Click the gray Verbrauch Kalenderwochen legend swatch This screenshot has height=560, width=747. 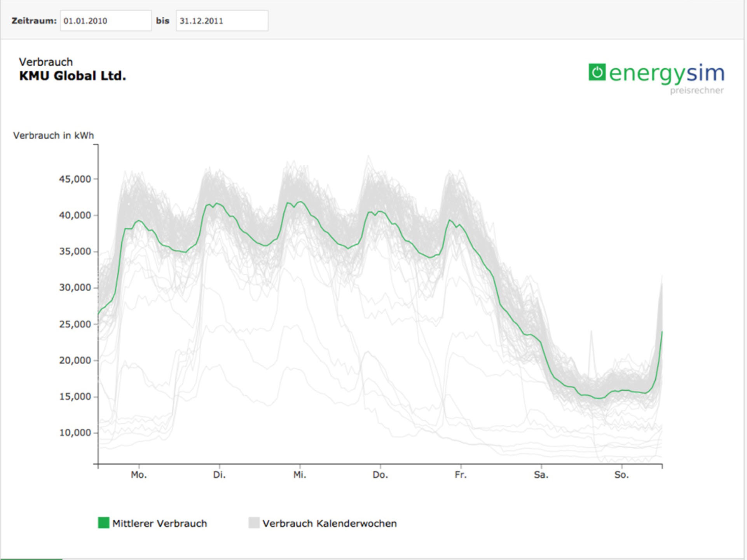pos(254,523)
